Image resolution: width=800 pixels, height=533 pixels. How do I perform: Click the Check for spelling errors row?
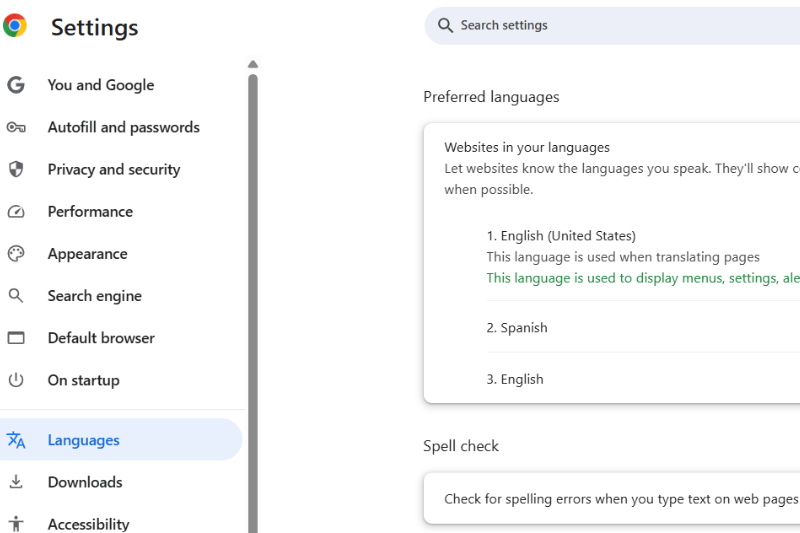tap(620, 499)
